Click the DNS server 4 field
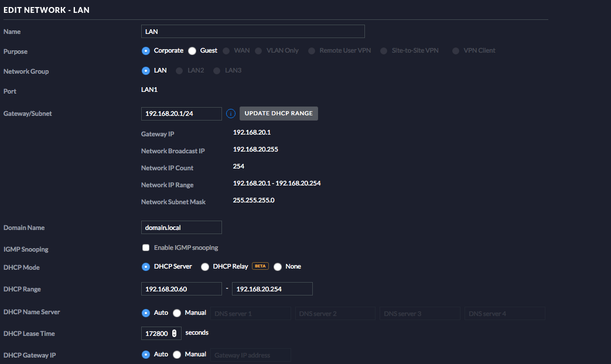 504,314
